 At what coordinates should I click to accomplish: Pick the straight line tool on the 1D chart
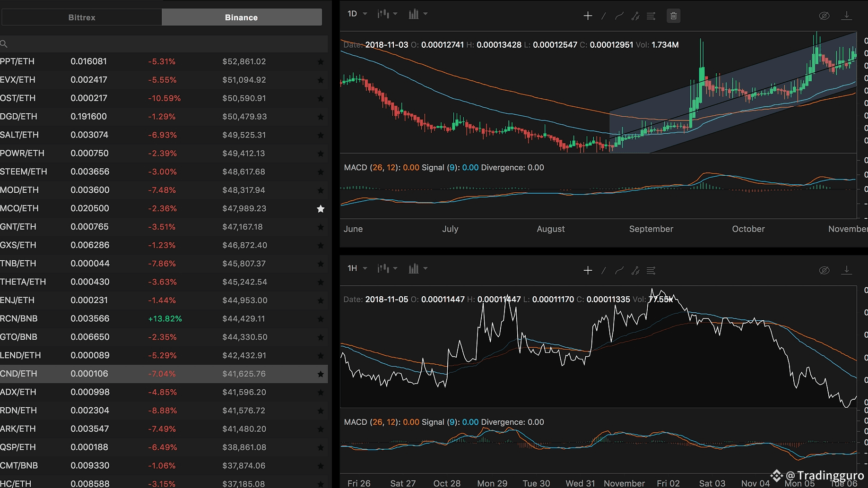point(604,16)
